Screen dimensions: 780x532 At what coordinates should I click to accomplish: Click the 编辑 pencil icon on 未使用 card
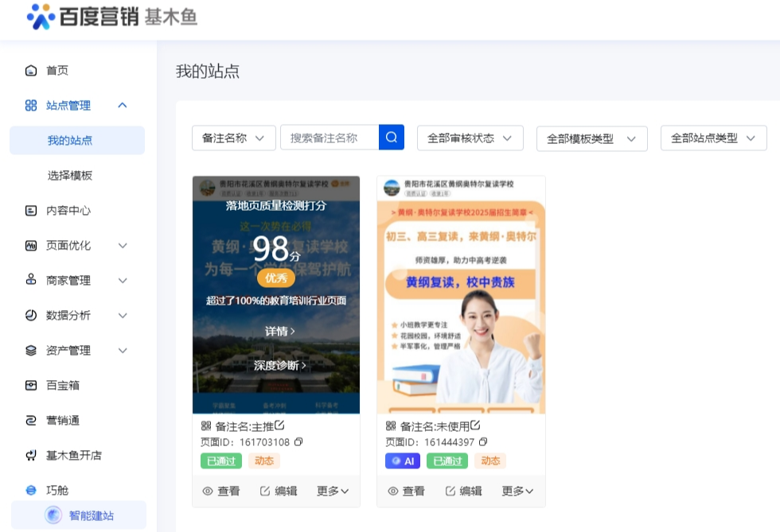[x=450, y=491]
